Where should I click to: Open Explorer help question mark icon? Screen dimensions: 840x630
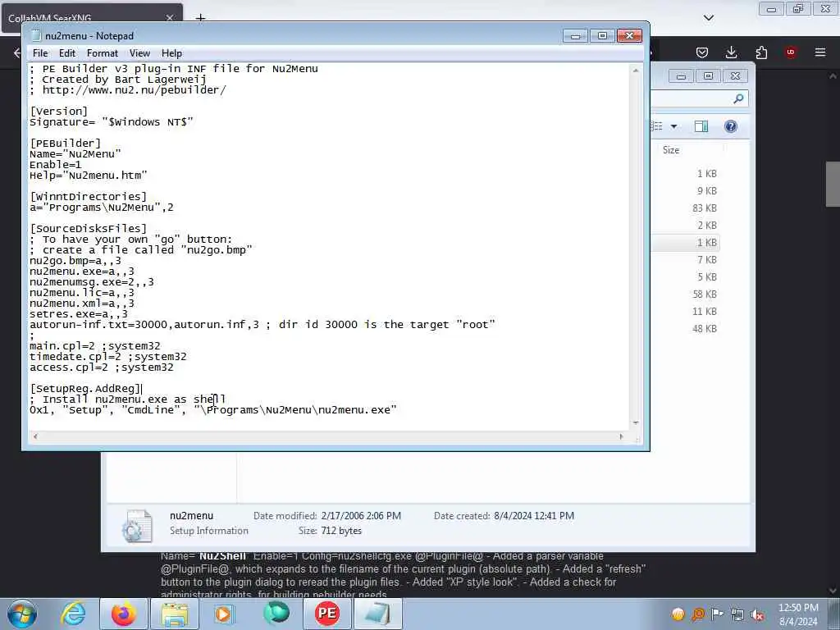pos(731,126)
